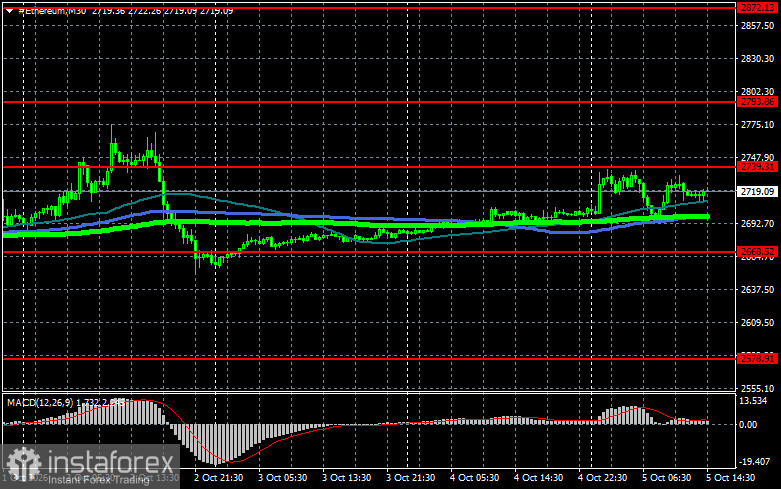Click the 3 Oct 05:30 time label
781x489 pixels.
coord(282,478)
